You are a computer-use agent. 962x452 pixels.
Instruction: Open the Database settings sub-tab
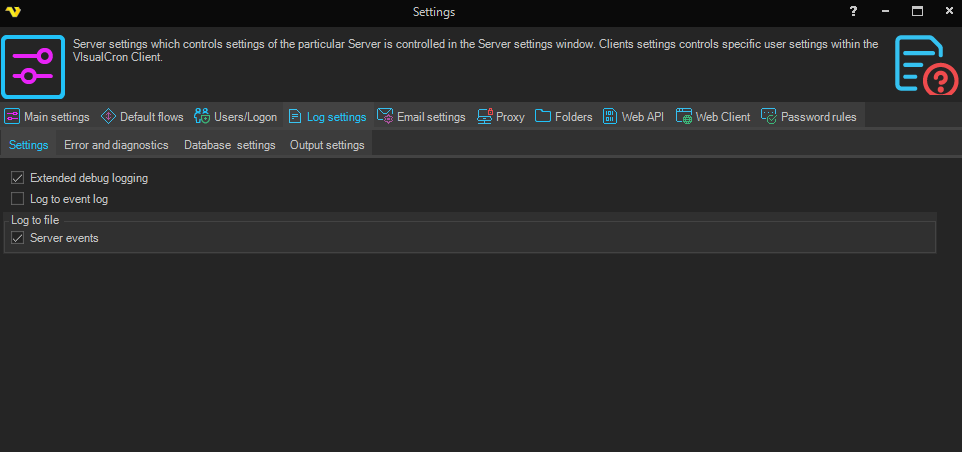[229, 145]
